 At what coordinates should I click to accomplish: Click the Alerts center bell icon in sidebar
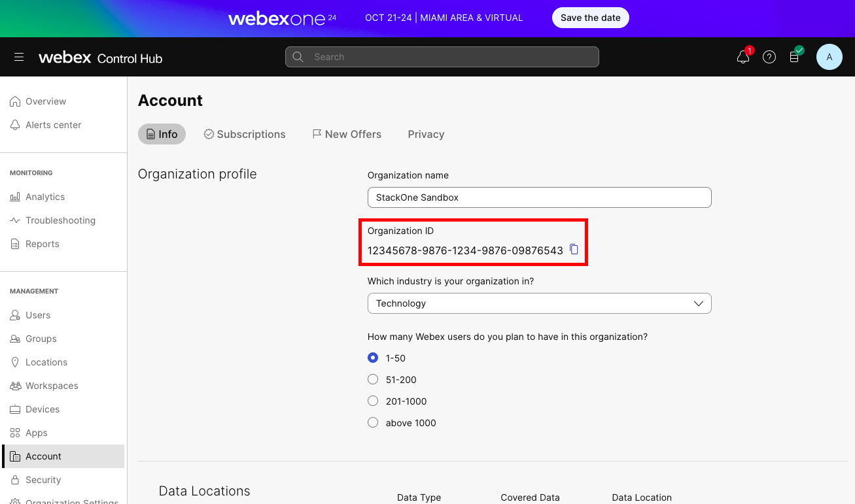point(15,125)
